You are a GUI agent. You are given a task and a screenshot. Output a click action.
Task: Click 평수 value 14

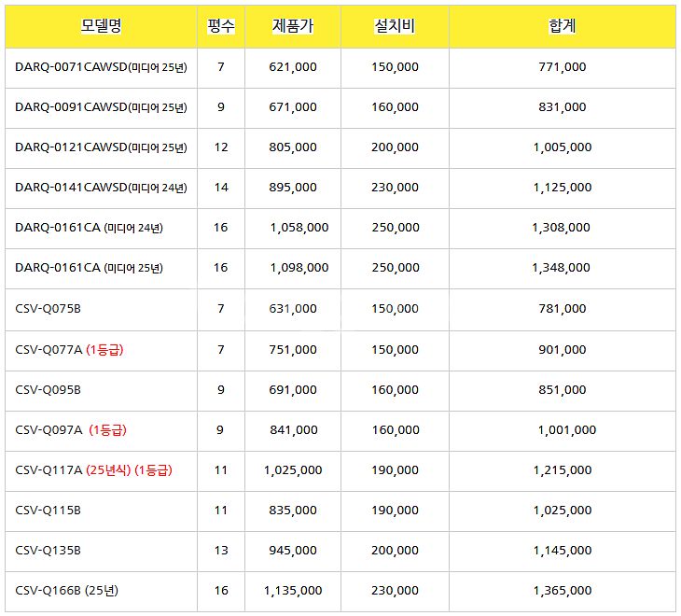pos(221,188)
